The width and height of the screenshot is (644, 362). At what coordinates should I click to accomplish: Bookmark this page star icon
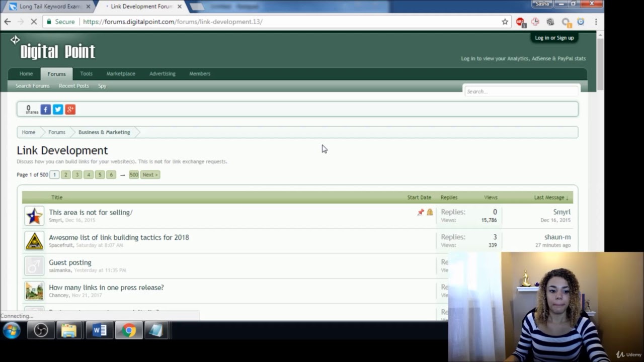tap(505, 22)
